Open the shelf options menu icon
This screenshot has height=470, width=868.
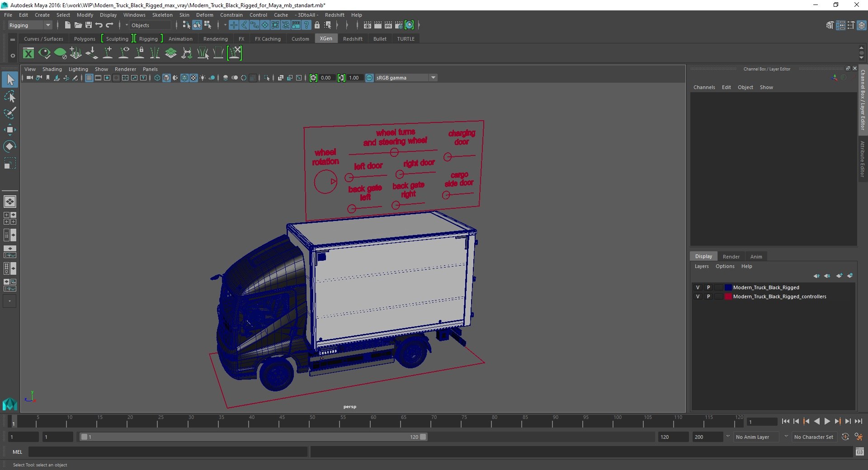point(13,56)
